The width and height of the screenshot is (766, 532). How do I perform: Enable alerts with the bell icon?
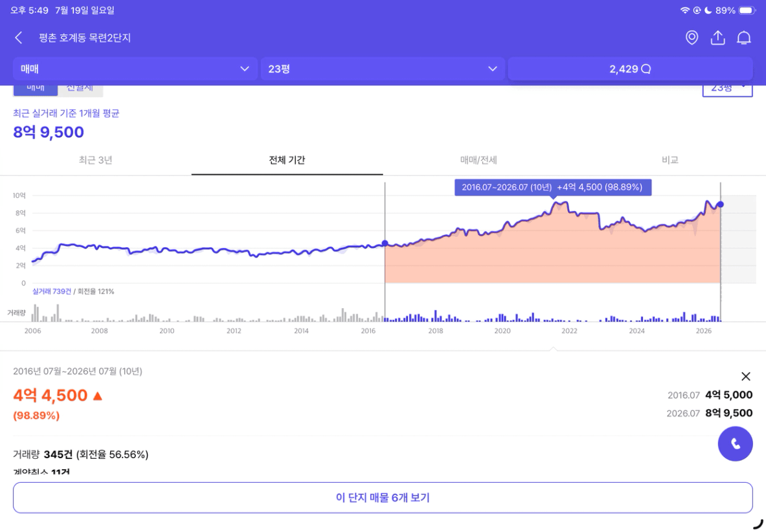coord(743,38)
